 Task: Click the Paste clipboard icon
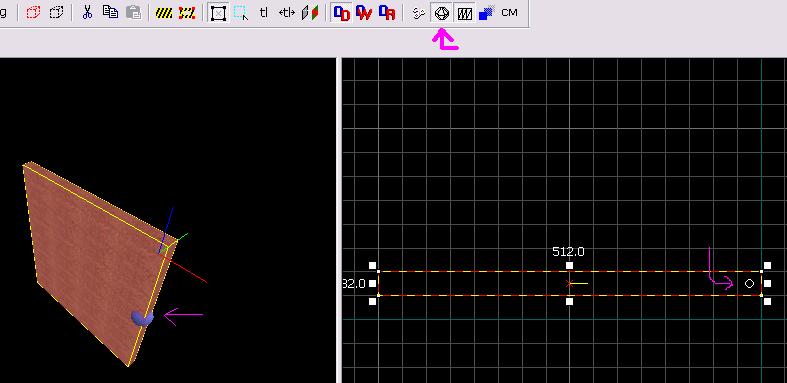point(133,13)
